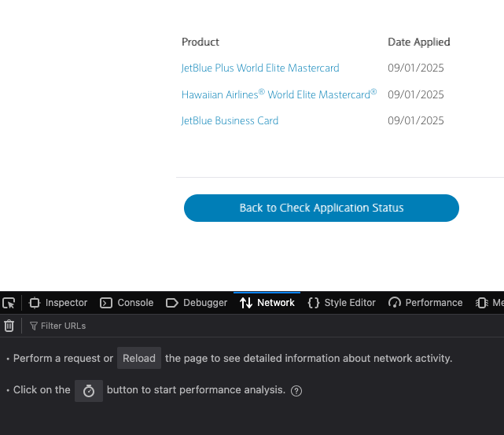Click the stopwatch performance analysis button
This screenshot has height=435, width=504.
click(x=89, y=391)
